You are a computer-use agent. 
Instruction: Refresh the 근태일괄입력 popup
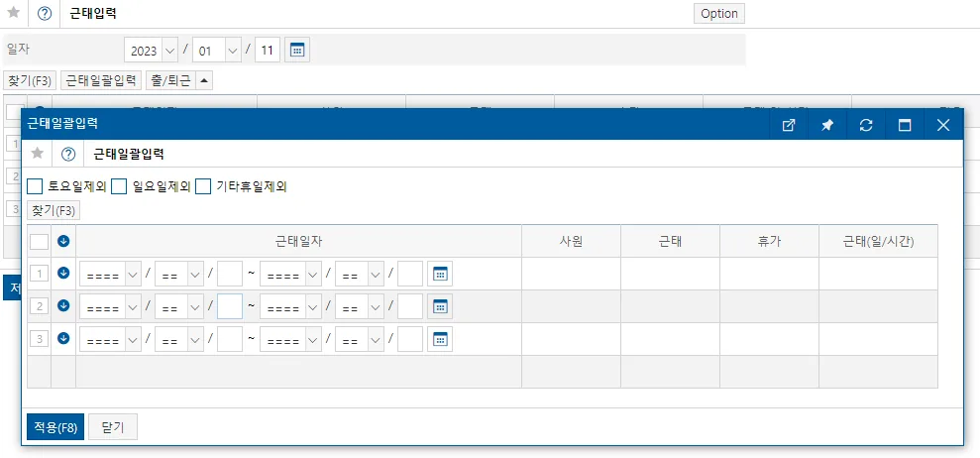(x=866, y=125)
